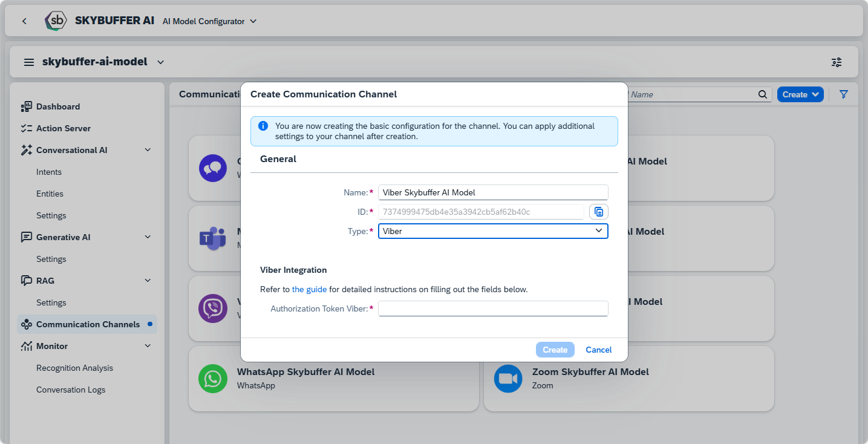Edit the channel Name field
The image size is (868, 444).
click(x=493, y=192)
